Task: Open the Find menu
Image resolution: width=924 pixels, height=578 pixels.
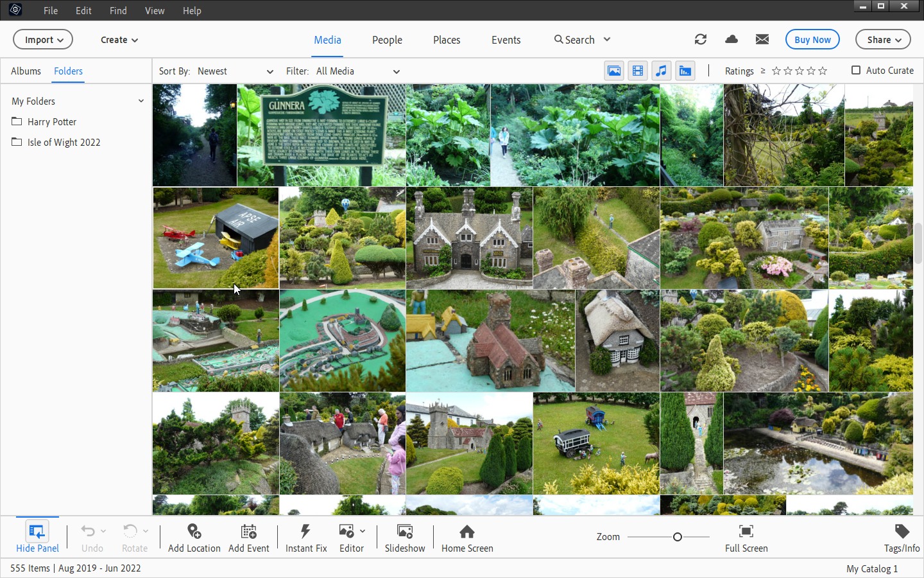Action: 118,11
